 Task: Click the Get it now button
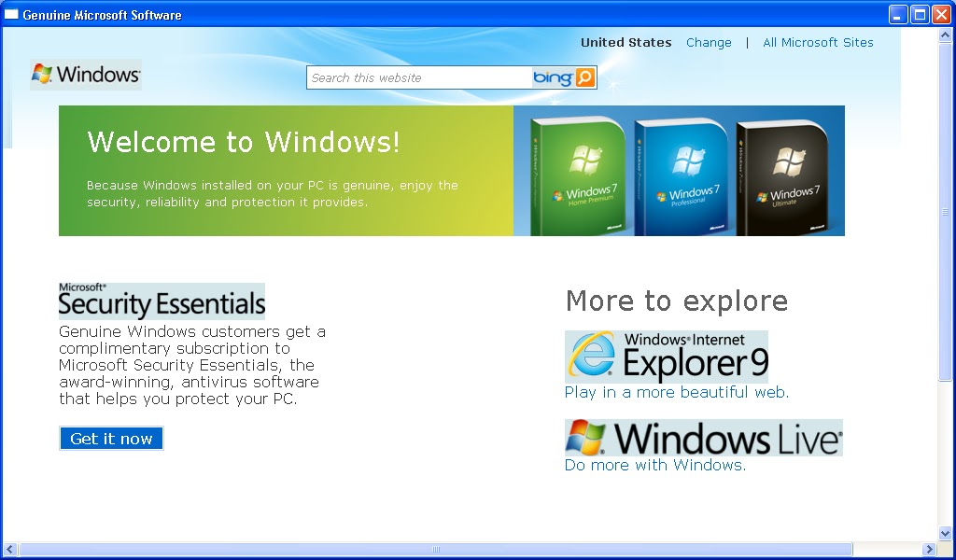click(x=110, y=438)
